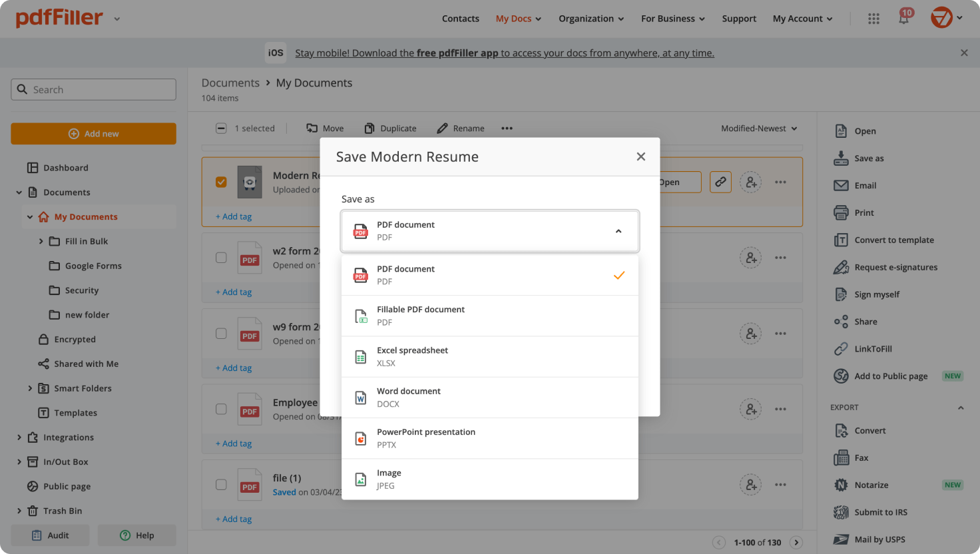Open the For Business menu
Viewport: 980px width, 554px height.
pyautogui.click(x=672, y=19)
